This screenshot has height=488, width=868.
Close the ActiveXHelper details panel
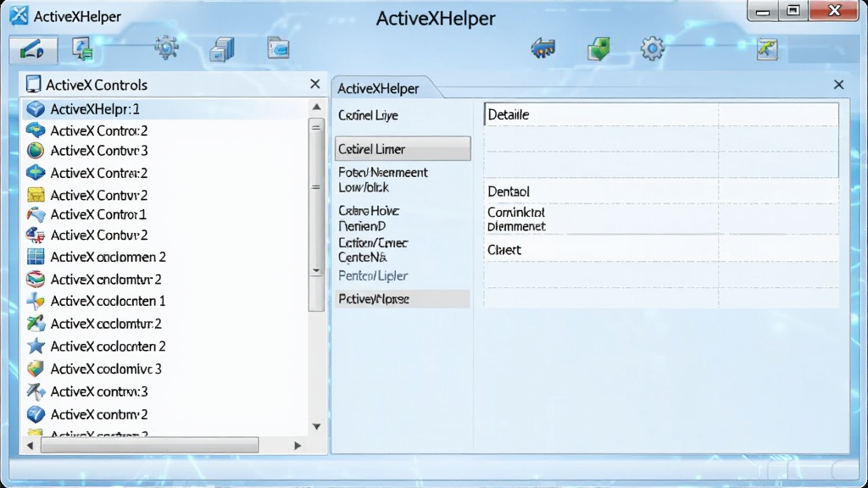click(x=838, y=84)
